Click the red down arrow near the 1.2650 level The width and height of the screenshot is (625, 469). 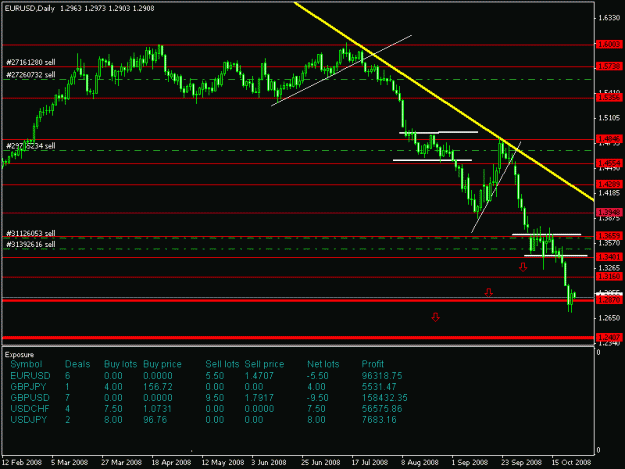tap(435, 317)
